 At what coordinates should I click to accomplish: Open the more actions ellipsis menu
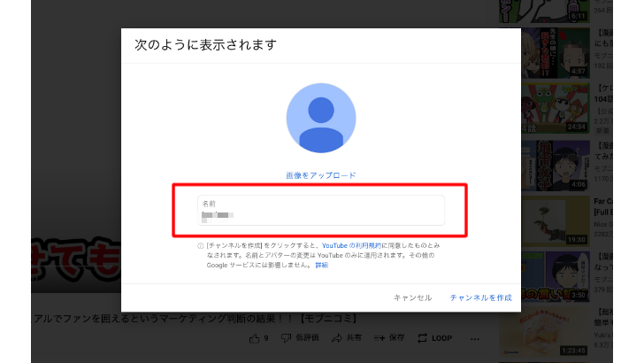(475, 339)
